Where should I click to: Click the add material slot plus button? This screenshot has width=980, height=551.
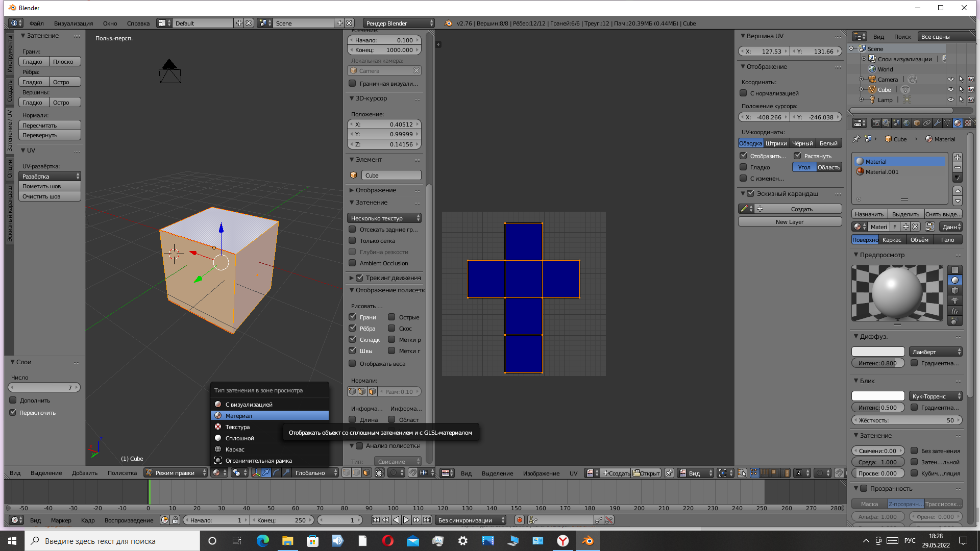958,157
